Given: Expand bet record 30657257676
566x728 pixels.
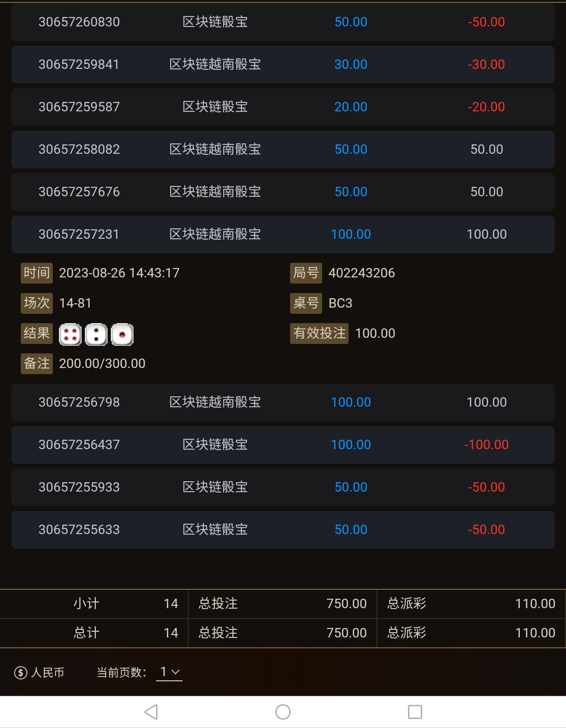Looking at the screenshot, I should 283,192.
